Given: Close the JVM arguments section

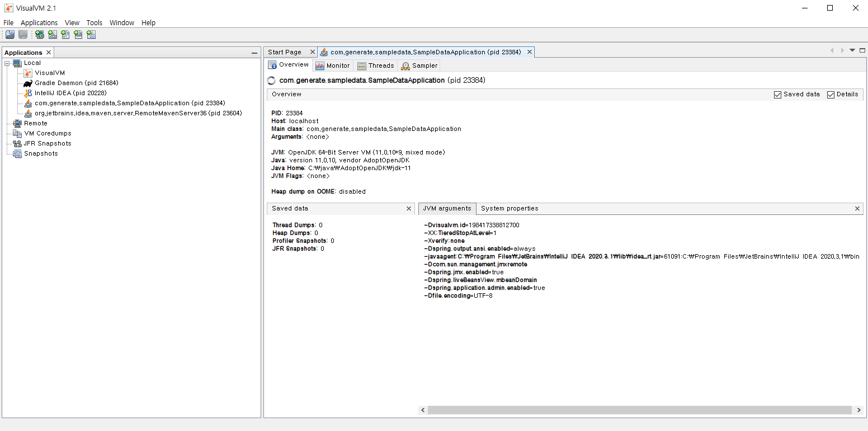Looking at the screenshot, I should pyautogui.click(x=857, y=208).
